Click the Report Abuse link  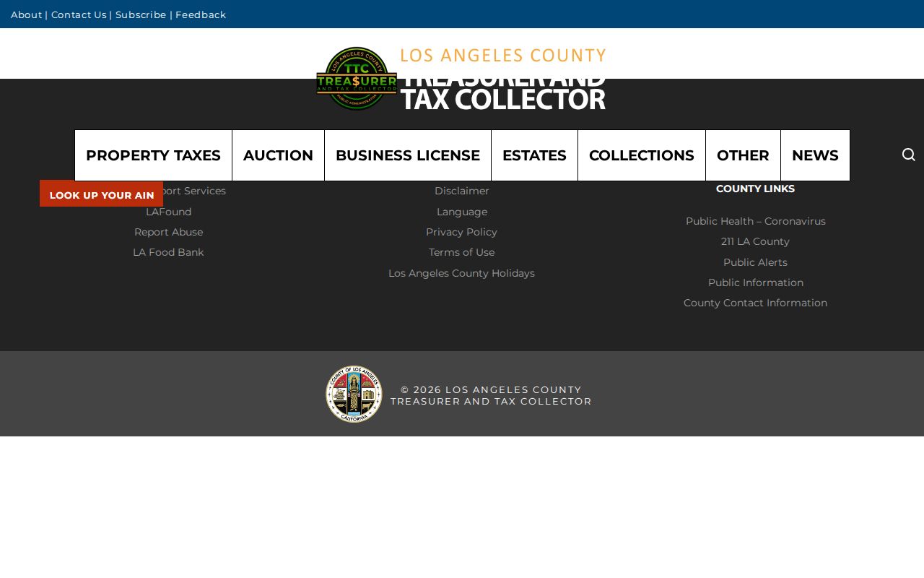coord(168,232)
